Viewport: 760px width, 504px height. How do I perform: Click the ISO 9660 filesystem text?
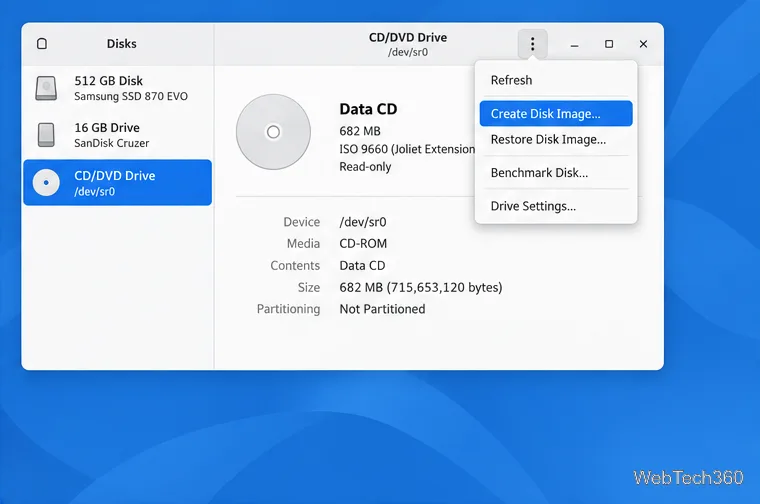[x=407, y=149]
